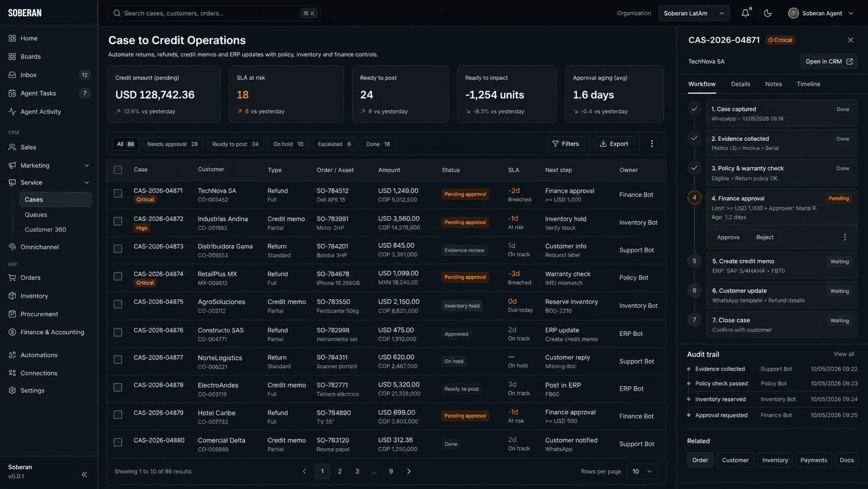The width and height of the screenshot is (868, 489).
Task: Open the Soberan Agent user menu chevron
Action: tap(851, 14)
